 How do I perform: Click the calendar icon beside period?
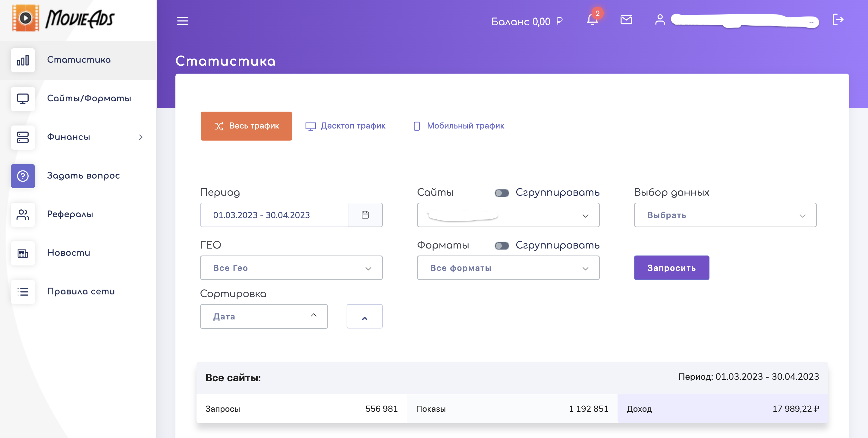click(365, 215)
